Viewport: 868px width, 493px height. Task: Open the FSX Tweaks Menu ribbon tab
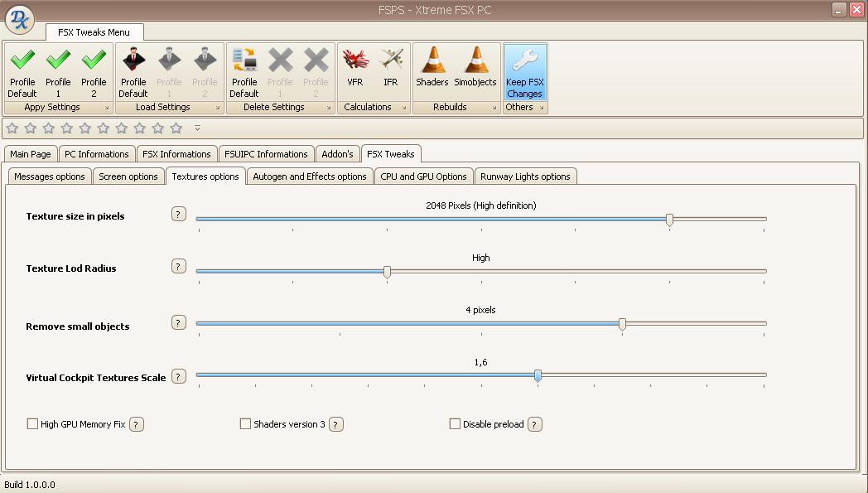[94, 32]
